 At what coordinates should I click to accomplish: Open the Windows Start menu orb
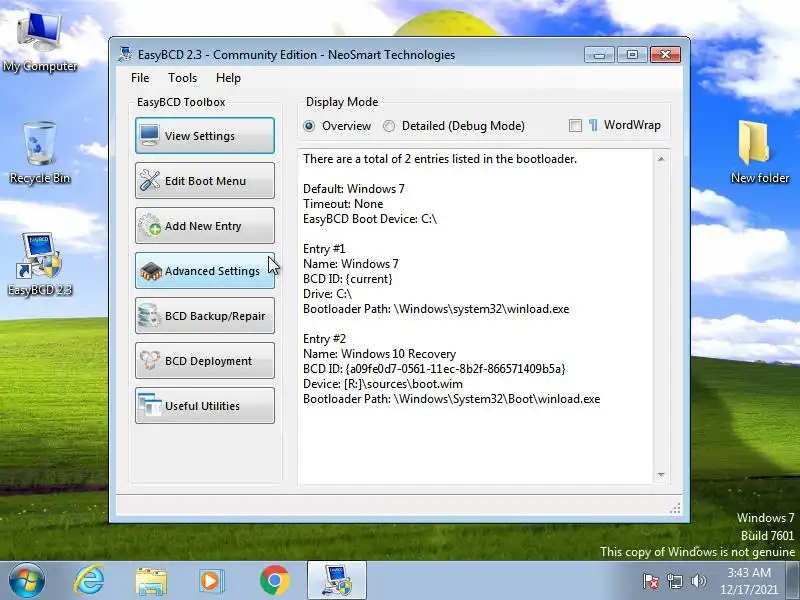click(27, 581)
